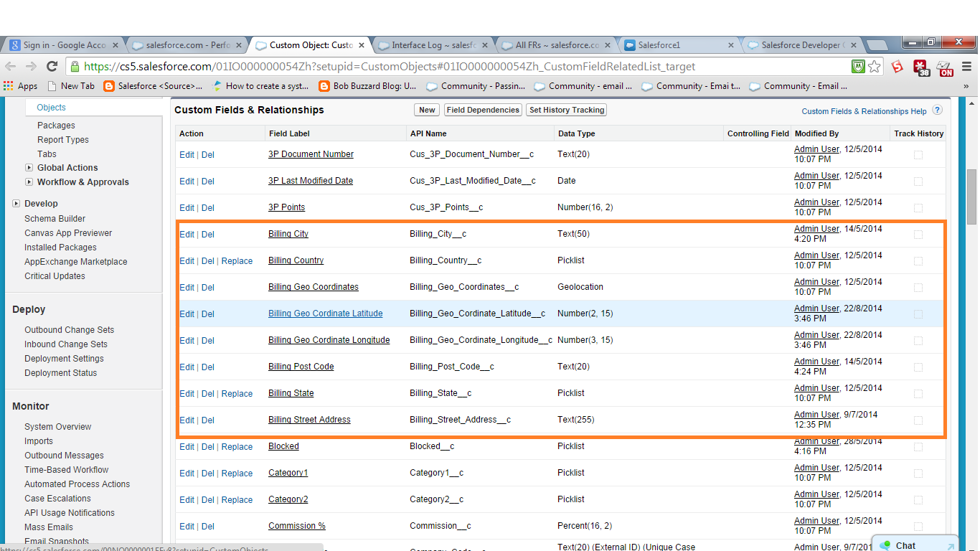Switch to the salesforce.com - Perfo tab
This screenshot has width=980, height=551.
(x=187, y=45)
